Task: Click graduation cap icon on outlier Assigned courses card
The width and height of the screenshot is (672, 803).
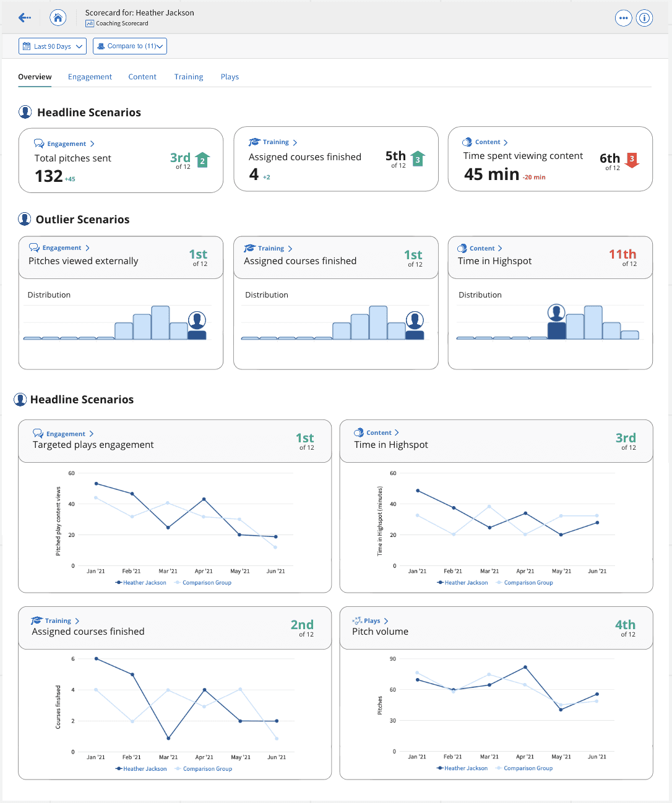Action: [249, 248]
